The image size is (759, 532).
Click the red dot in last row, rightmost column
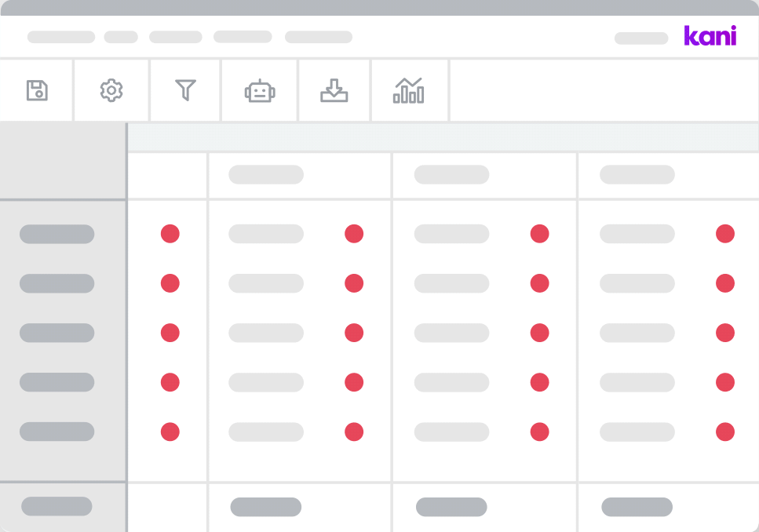[724, 432]
